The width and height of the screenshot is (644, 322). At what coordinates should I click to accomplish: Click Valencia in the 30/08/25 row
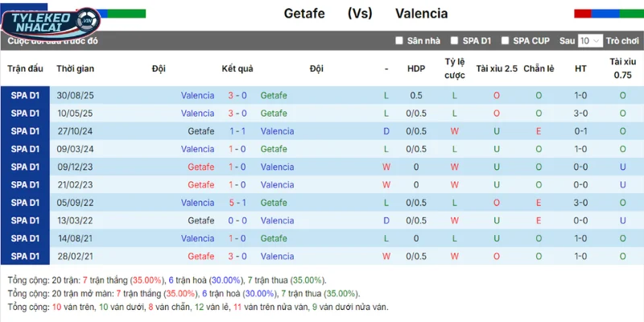197,95
